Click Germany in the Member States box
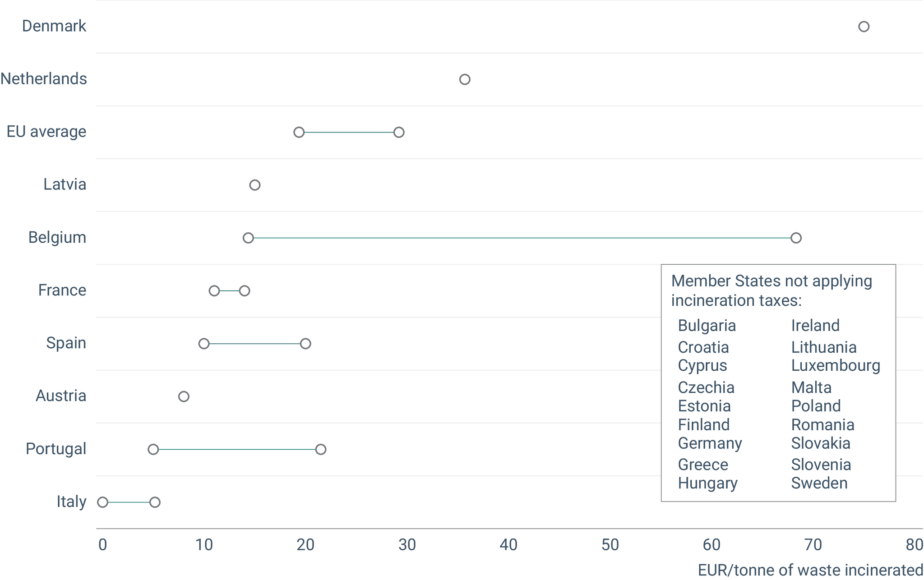This screenshot has width=924, height=580. point(710,443)
